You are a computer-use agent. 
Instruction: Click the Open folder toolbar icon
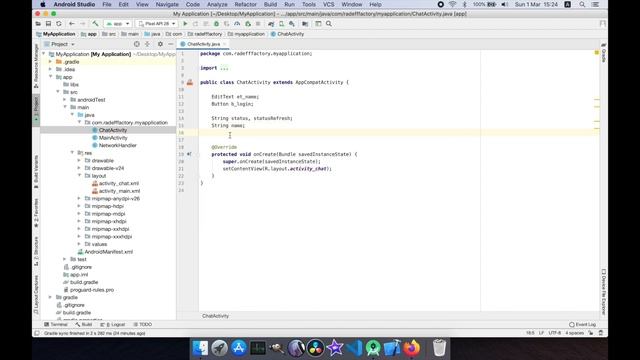tap(38, 24)
